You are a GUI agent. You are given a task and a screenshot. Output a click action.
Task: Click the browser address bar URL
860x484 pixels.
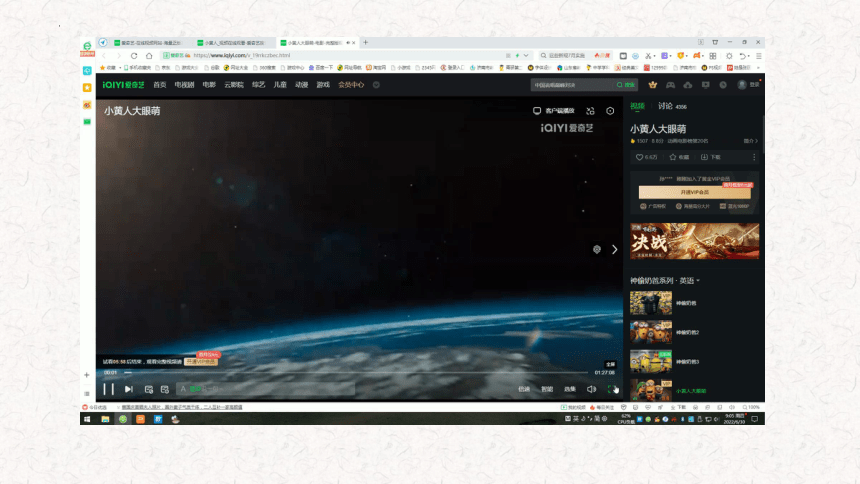tap(242, 55)
